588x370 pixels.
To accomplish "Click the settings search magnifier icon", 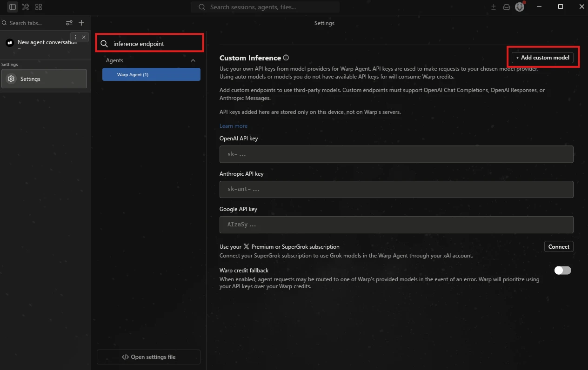I will click(104, 44).
